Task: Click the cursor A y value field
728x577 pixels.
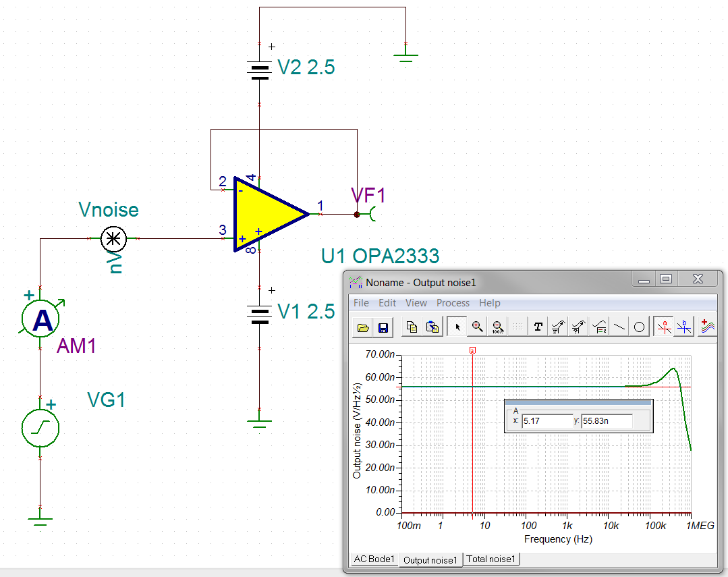Action: tap(607, 421)
